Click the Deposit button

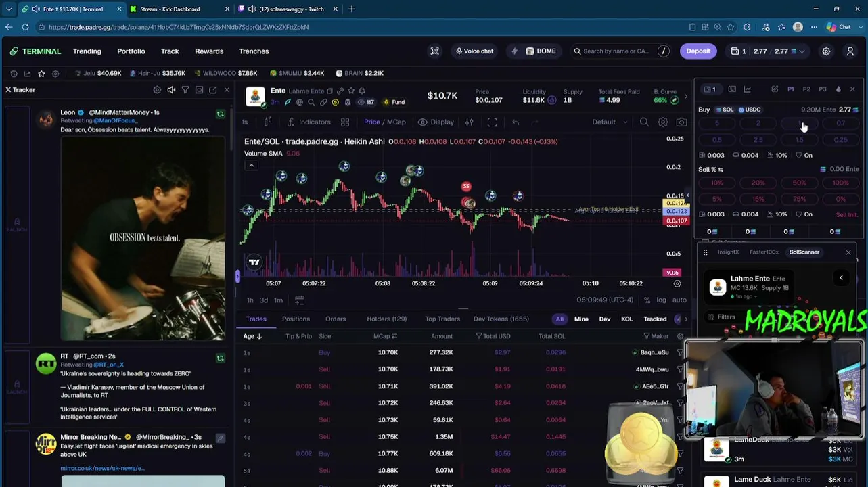(x=698, y=51)
